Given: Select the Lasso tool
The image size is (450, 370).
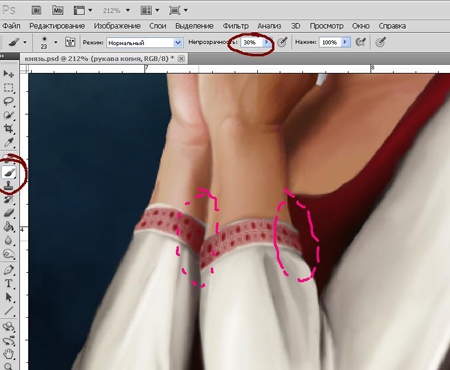Looking at the screenshot, I should (x=8, y=101).
